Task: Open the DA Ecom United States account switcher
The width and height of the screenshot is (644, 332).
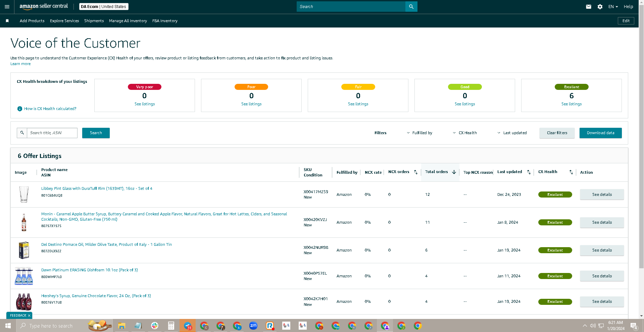Action: (x=104, y=7)
